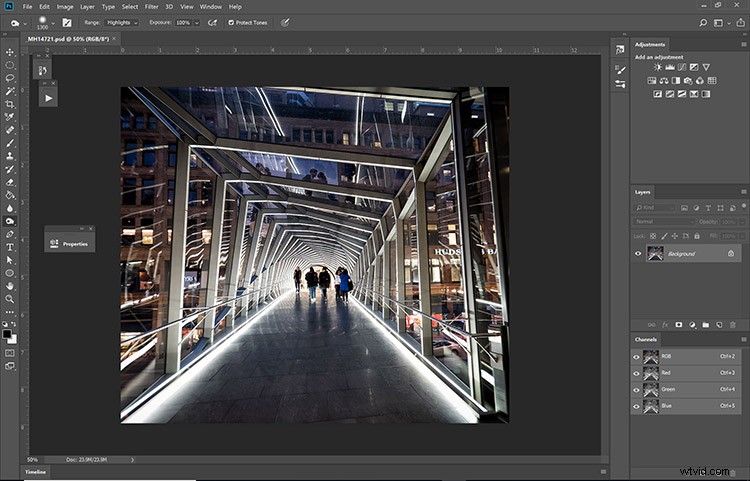
Task: Select the Healing Brush tool
Action: point(10,130)
